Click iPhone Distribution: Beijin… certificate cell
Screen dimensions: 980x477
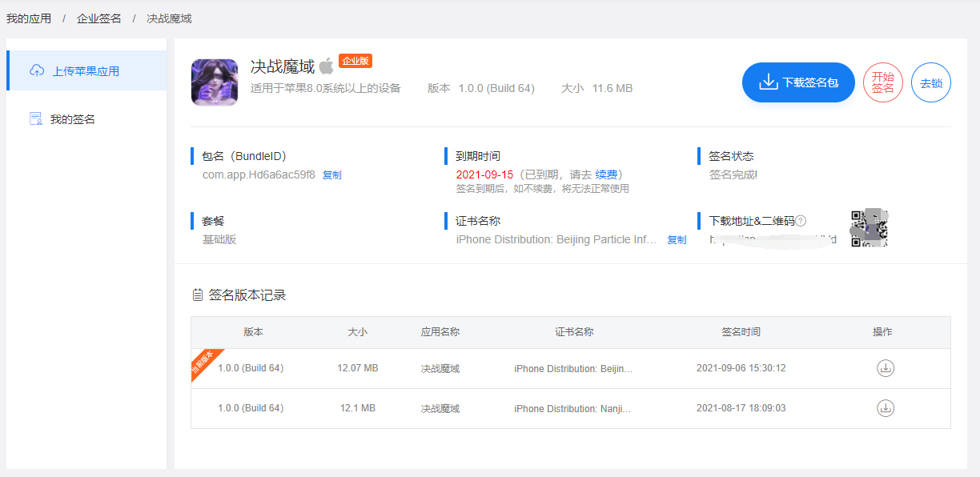(x=574, y=368)
